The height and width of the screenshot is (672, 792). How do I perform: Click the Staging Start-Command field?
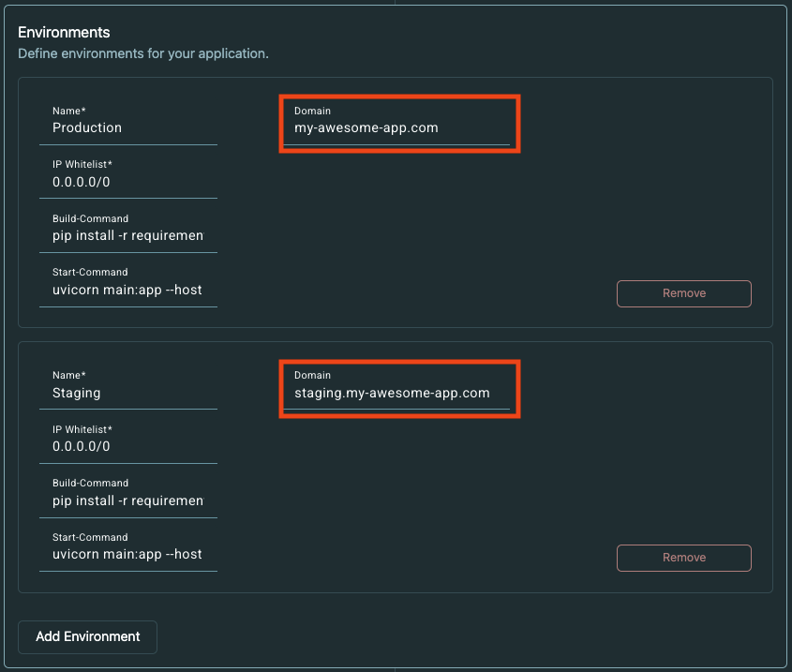pos(128,554)
